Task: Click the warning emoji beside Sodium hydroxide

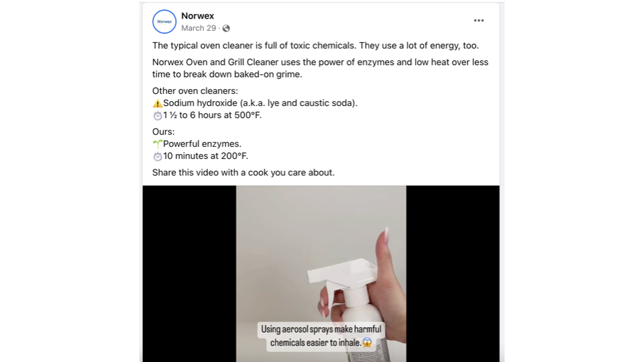Action: (x=157, y=103)
